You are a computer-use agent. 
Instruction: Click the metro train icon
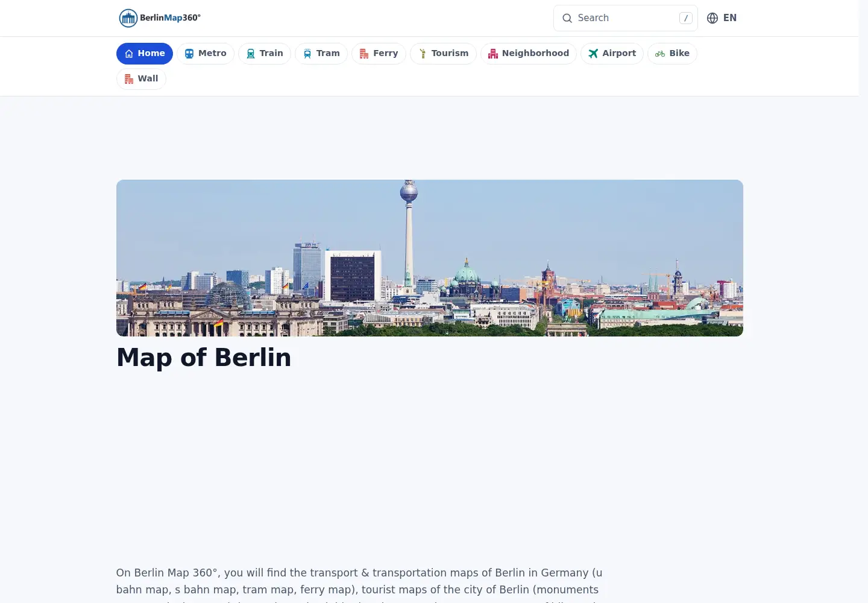[x=189, y=54]
